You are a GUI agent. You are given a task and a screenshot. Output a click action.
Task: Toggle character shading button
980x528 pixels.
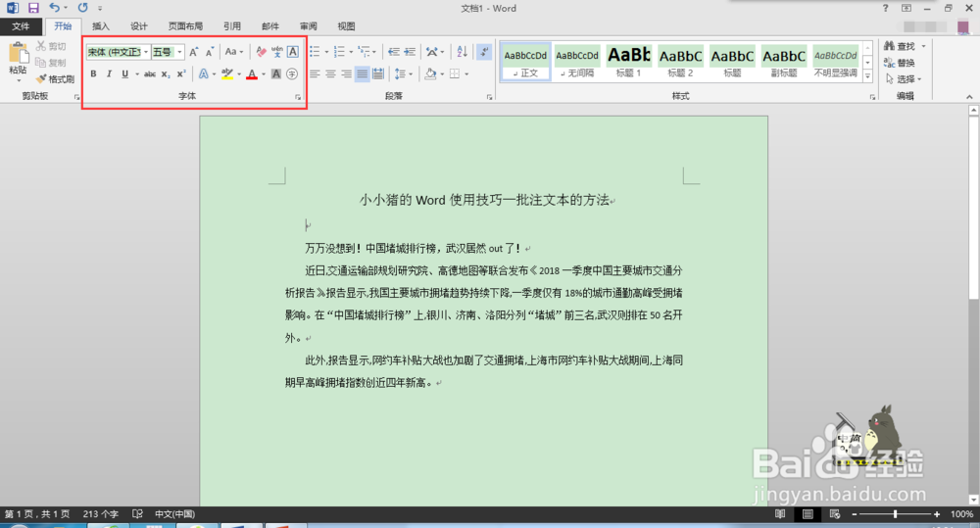pos(275,73)
